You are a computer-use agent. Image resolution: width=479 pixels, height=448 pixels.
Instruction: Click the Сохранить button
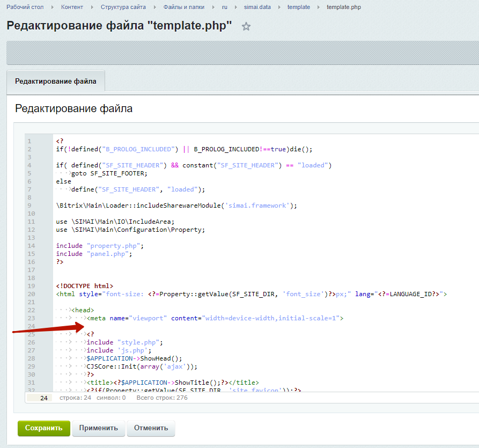(x=44, y=428)
